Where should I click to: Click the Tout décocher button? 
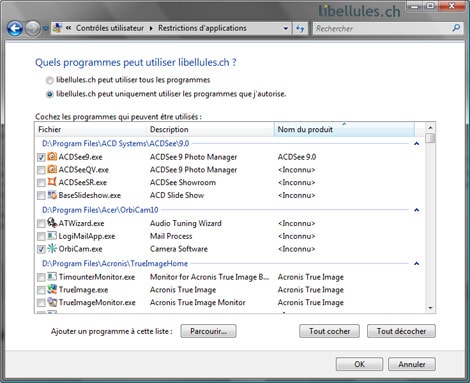pyautogui.click(x=401, y=331)
